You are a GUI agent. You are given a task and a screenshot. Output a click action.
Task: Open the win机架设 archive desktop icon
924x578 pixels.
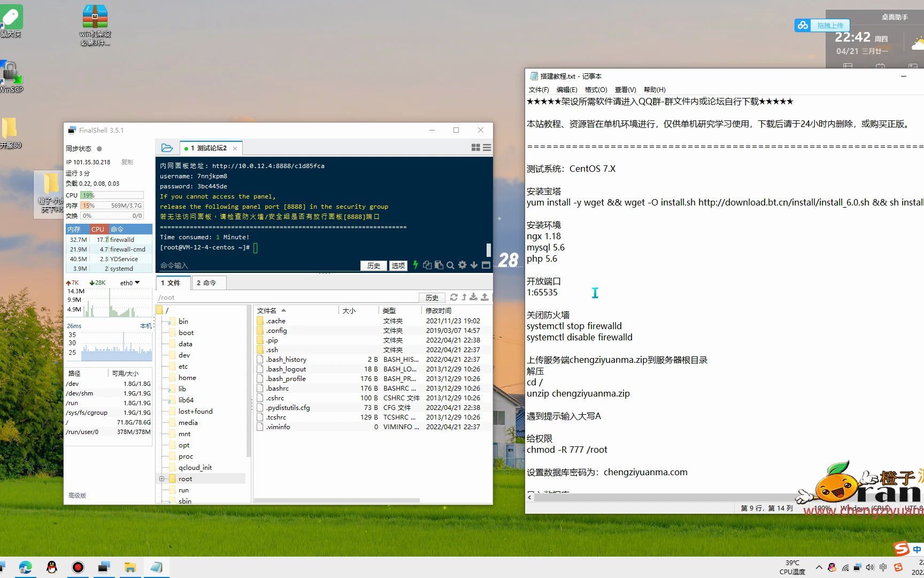pyautogui.click(x=95, y=25)
